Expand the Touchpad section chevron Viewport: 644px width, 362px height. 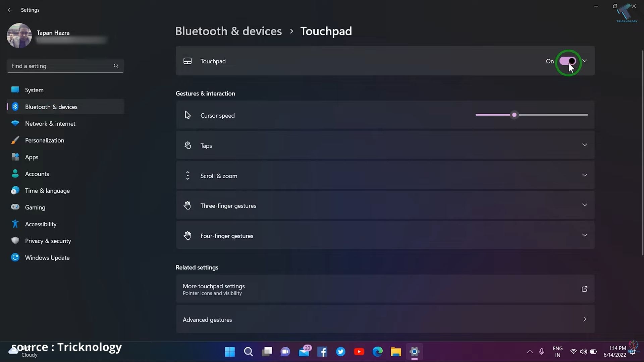click(x=585, y=61)
